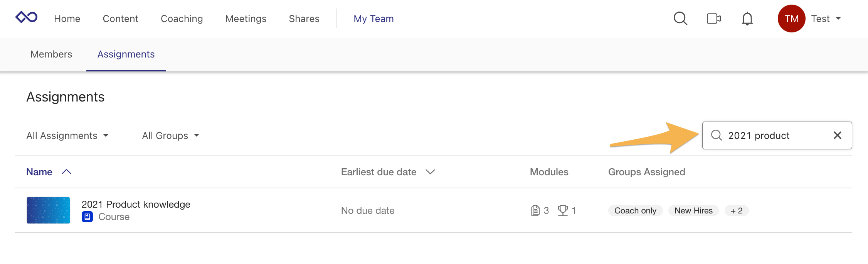Screen dimensions: 868x264
Task: Open the My Team navigation item
Action: (373, 18)
